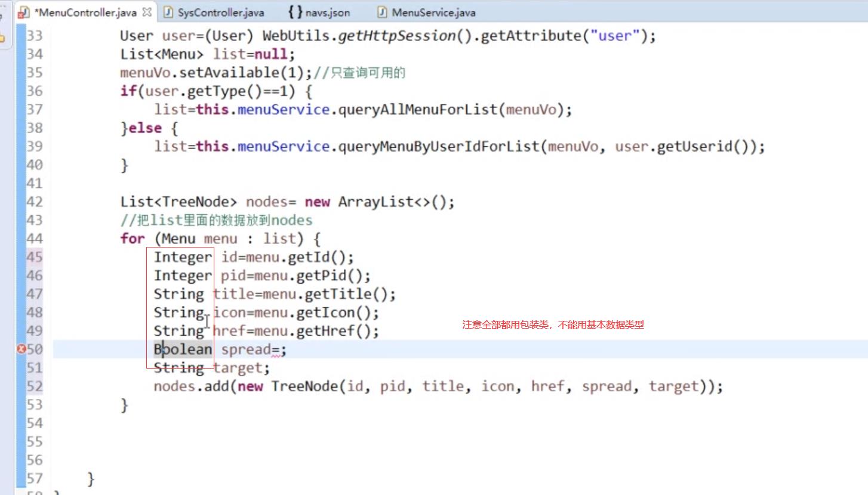Screen dimensions: 868x495
Task: Click "null" keyword on line 34
Action: point(272,54)
